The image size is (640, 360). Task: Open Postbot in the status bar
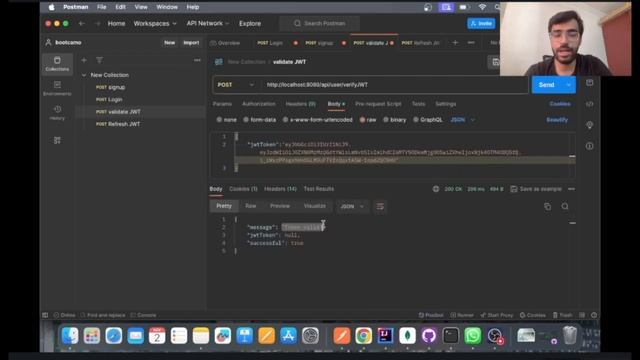point(431,315)
